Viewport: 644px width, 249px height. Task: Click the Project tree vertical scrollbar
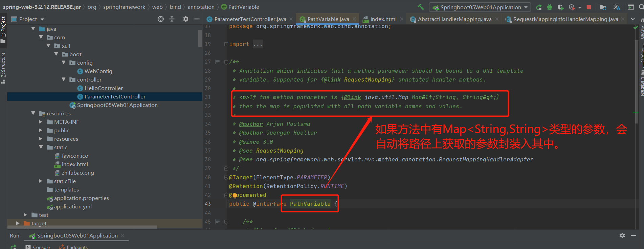(200, 38)
